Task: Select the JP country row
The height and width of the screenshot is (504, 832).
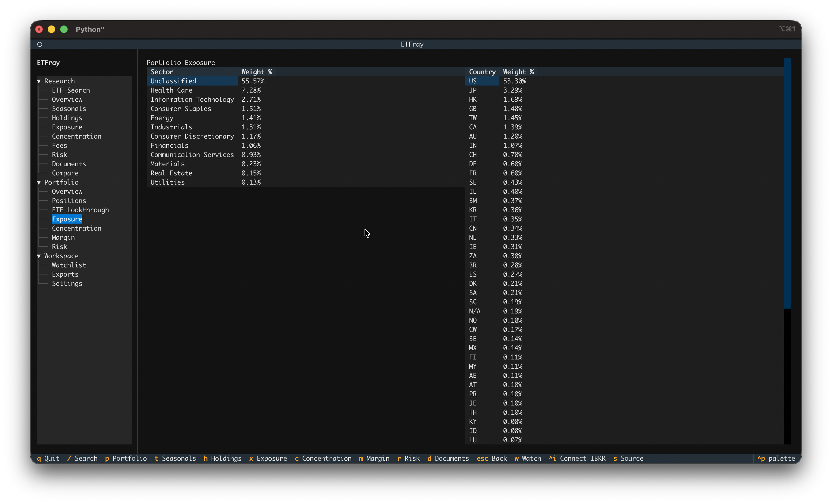Action: (x=624, y=90)
